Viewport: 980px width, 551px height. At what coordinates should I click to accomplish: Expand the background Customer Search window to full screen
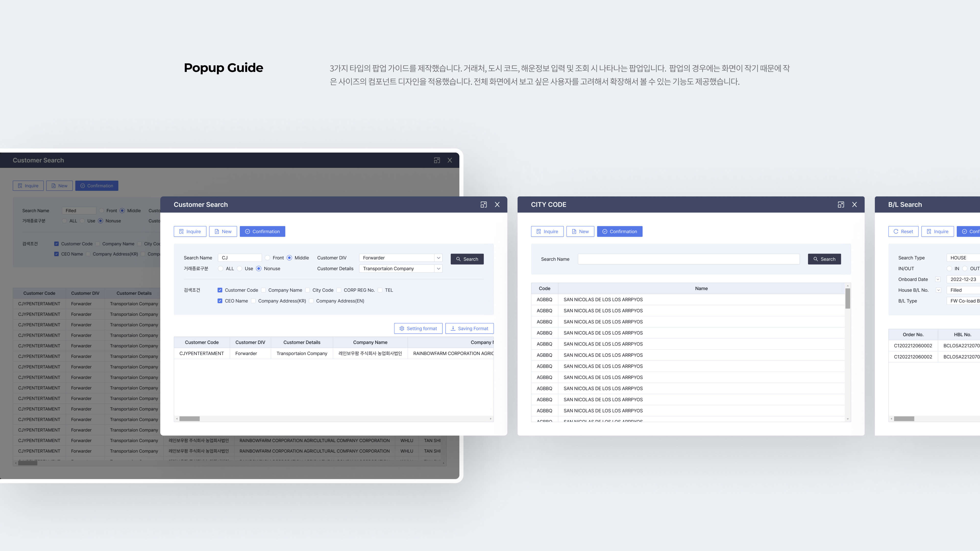point(437,160)
